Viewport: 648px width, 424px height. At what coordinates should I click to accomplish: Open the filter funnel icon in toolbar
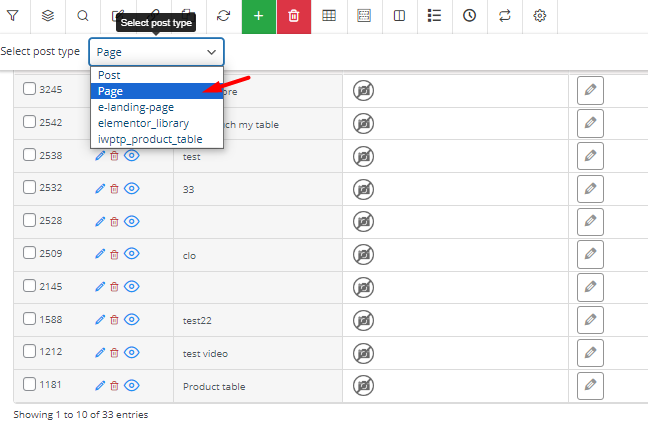(x=13, y=16)
